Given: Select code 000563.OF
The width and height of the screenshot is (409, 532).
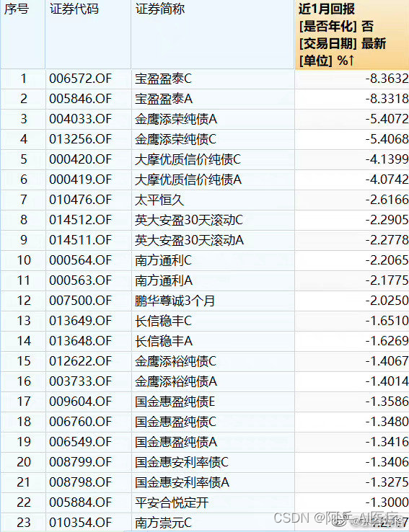Looking at the screenshot, I should click(x=81, y=280).
